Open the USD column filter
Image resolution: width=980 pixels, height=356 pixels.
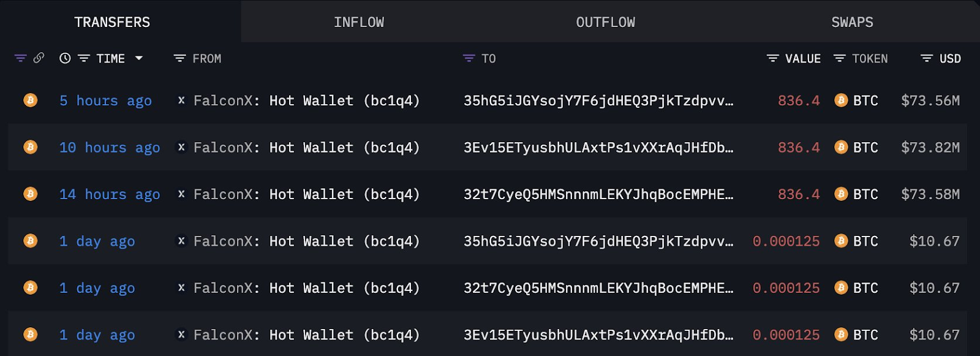927,58
